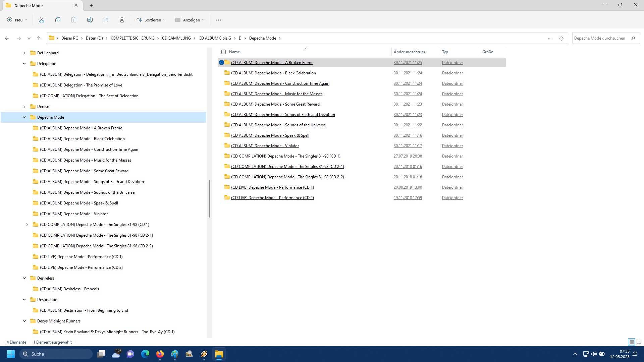Click the Delete trash icon

click(122, 20)
